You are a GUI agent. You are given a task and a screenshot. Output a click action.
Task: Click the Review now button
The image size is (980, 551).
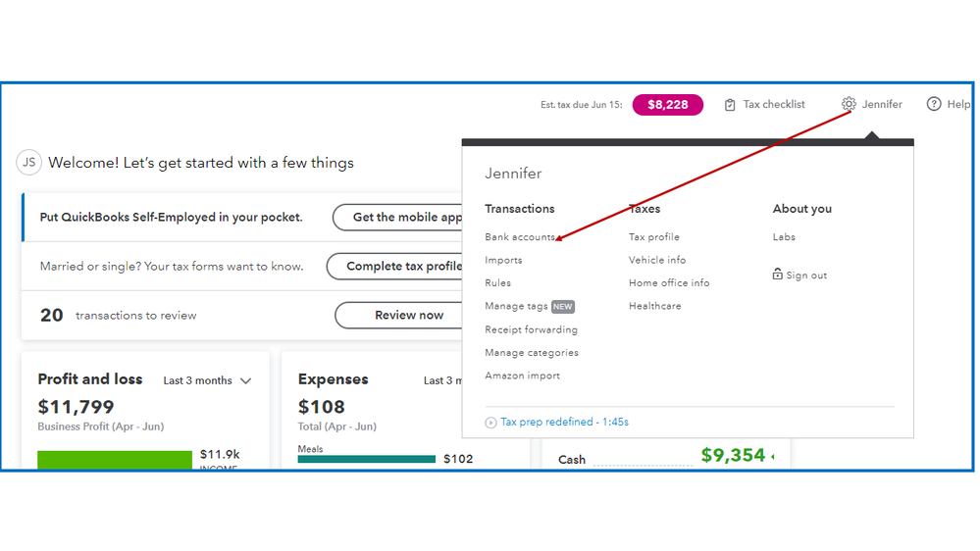click(408, 316)
